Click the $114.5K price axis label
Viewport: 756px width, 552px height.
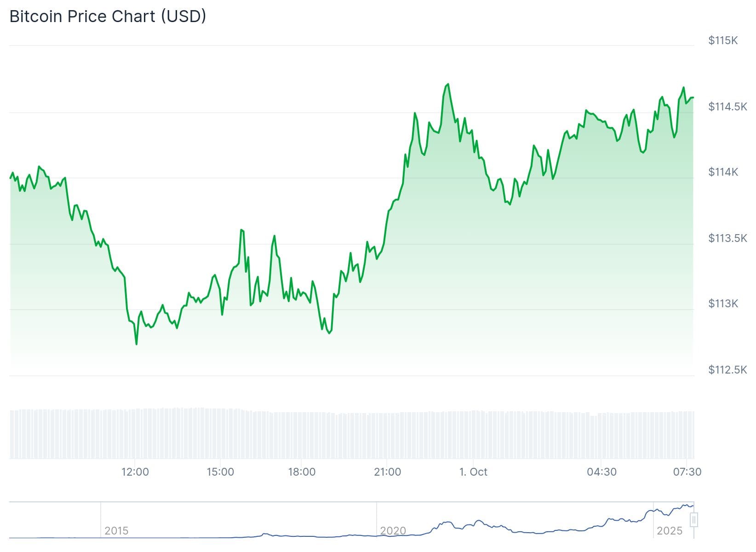click(x=727, y=107)
